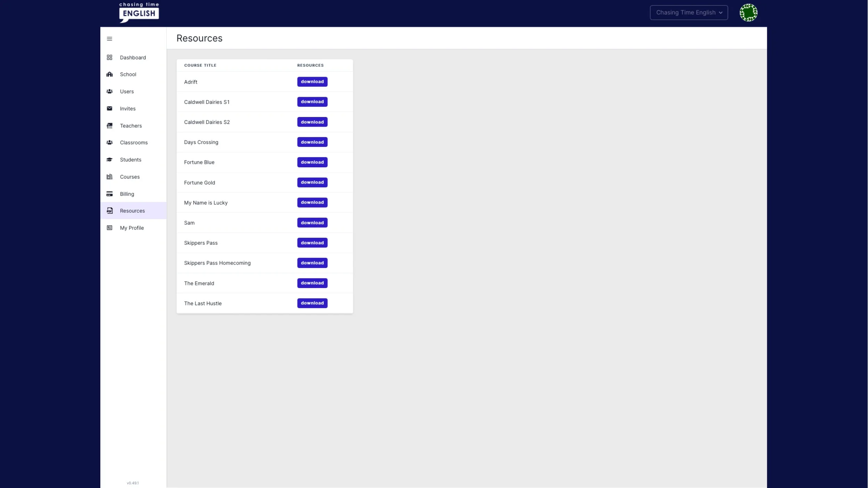The height and width of the screenshot is (488, 868).
Task: Select the Resources sidebar item
Action: coord(132,211)
